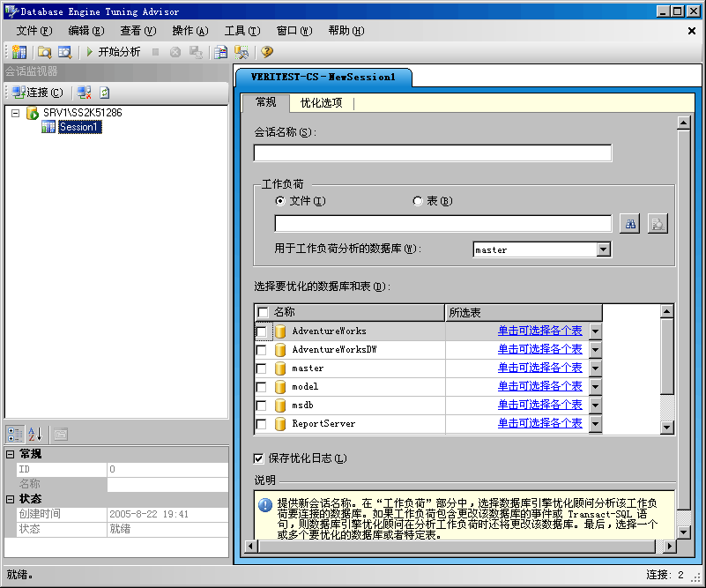Click the Refresh icon in session monitor

click(x=105, y=93)
